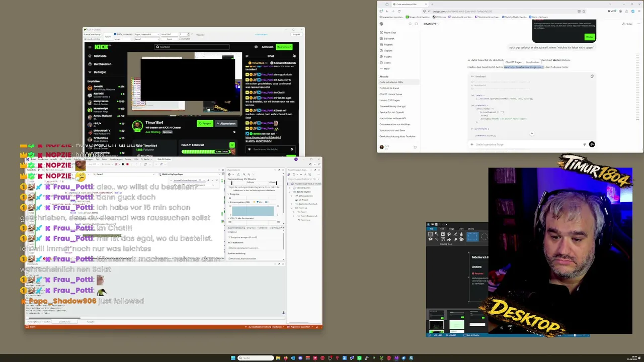Go back in the ChatGPT browser window
The image size is (644, 362).
[387, 11]
